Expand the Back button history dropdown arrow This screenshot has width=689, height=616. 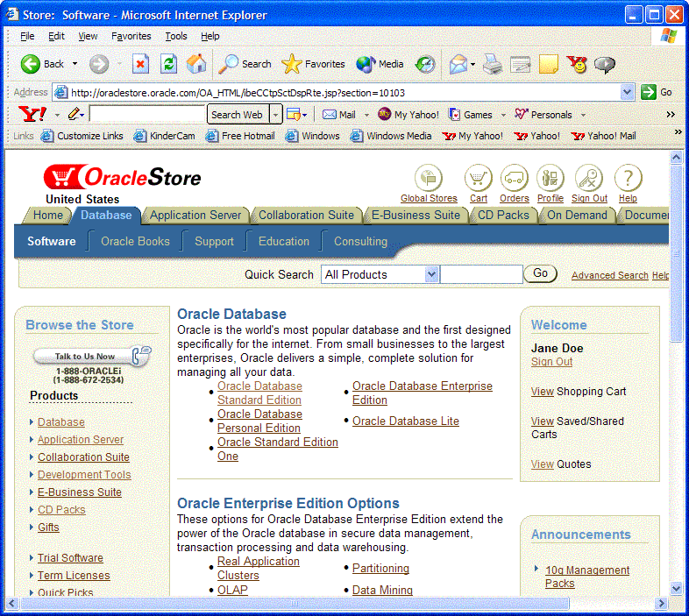click(x=75, y=64)
